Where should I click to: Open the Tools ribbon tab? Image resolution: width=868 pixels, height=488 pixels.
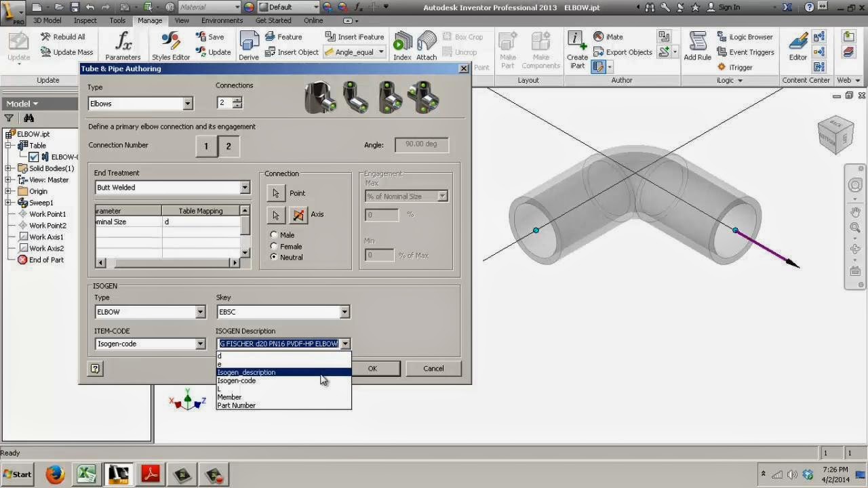pyautogui.click(x=117, y=20)
